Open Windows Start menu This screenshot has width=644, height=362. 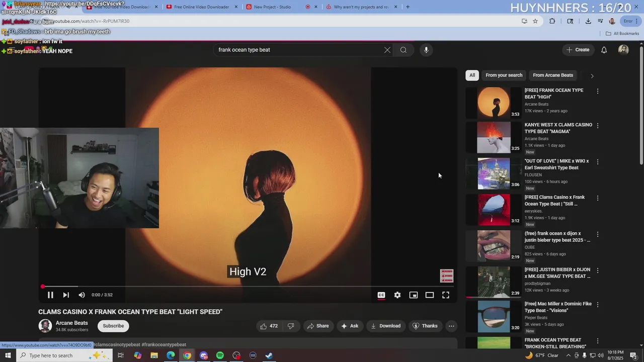(x=8, y=355)
